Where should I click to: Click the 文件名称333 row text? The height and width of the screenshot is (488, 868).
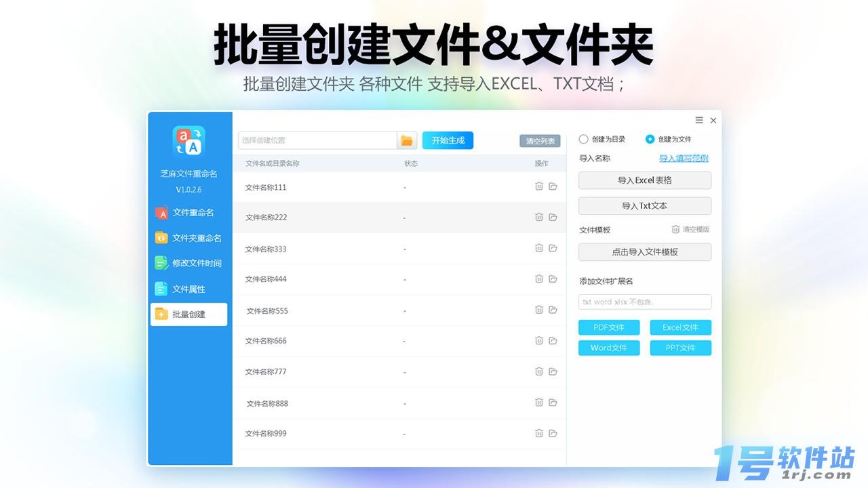[266, 249]
